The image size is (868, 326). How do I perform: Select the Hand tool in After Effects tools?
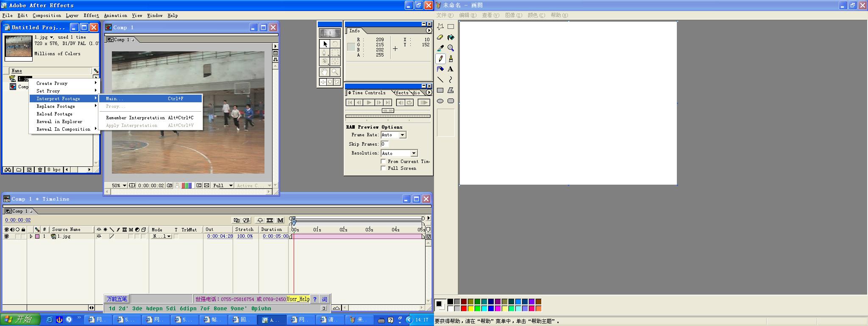(325, 72)
